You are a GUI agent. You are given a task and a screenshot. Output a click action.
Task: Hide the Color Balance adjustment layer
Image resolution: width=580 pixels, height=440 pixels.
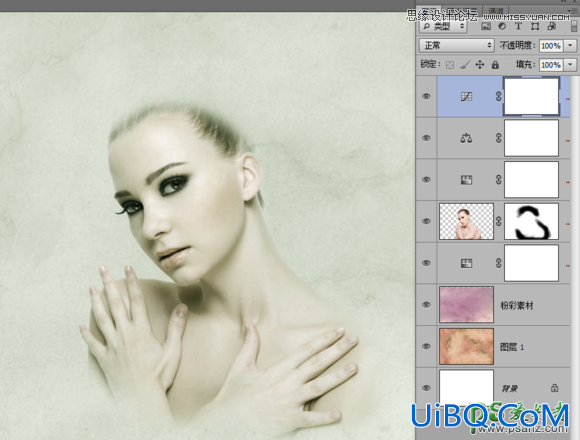point(426,138)
